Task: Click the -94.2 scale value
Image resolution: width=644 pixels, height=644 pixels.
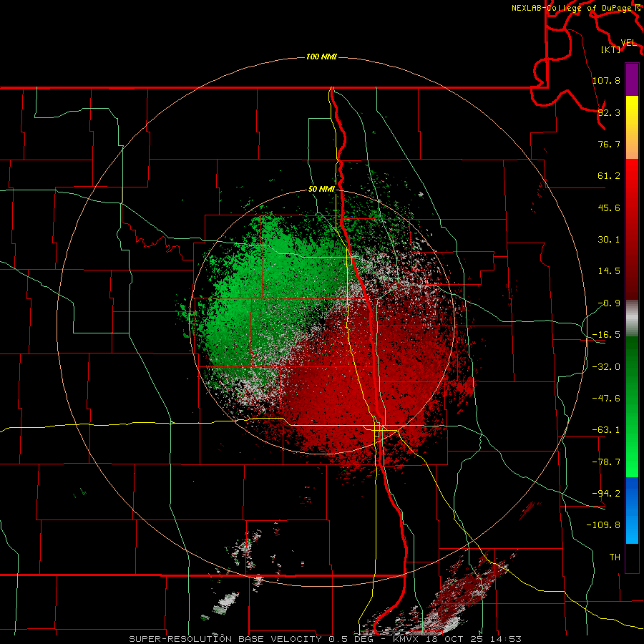Action: [606, 493]
